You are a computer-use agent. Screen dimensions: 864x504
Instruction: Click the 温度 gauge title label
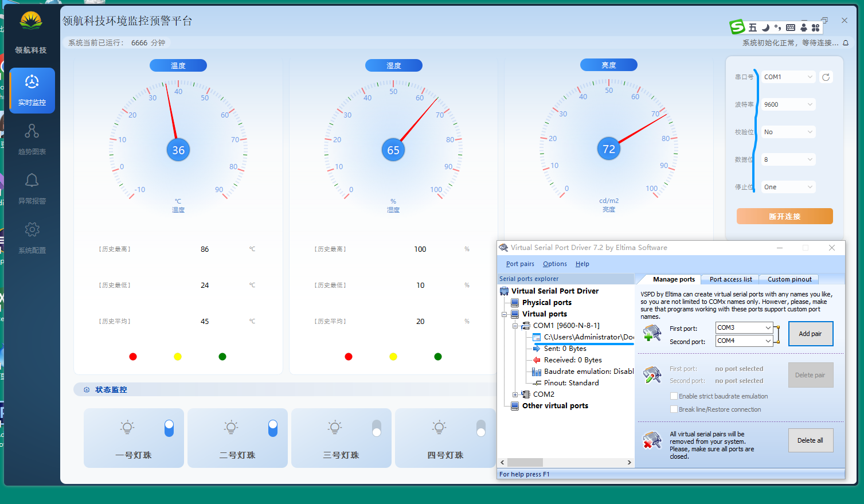coord(178,65)
